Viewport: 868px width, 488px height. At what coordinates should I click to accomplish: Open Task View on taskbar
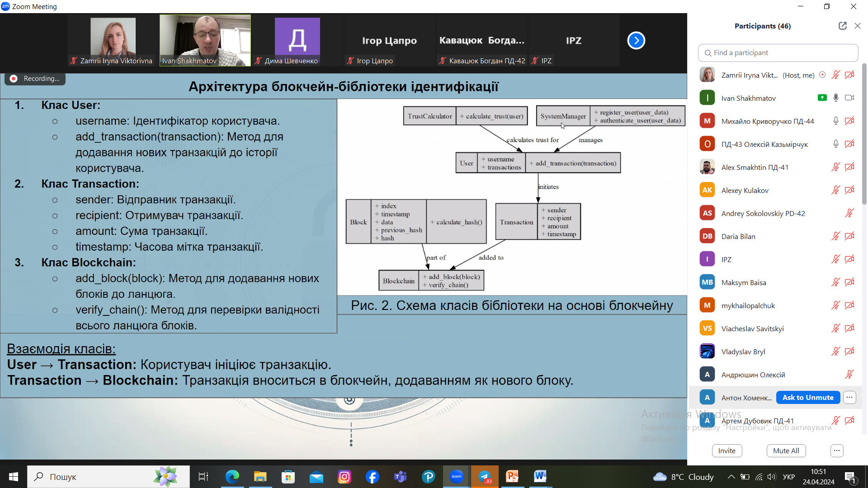pyautogui.click(x=203, y=477)
